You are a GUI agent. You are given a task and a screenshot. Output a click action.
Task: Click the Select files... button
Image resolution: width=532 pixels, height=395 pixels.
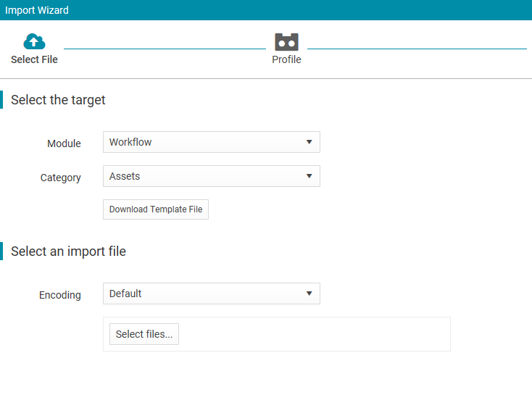[144, 334]
